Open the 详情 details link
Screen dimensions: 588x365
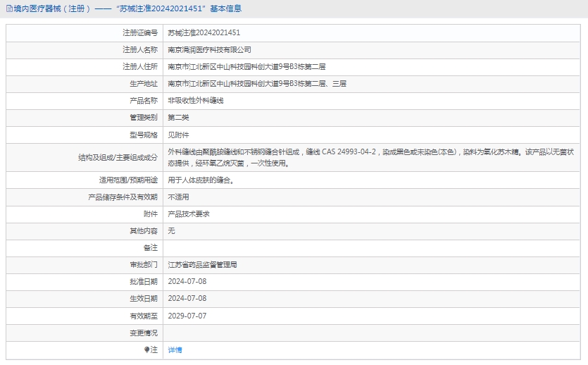(x=175, y=350)
